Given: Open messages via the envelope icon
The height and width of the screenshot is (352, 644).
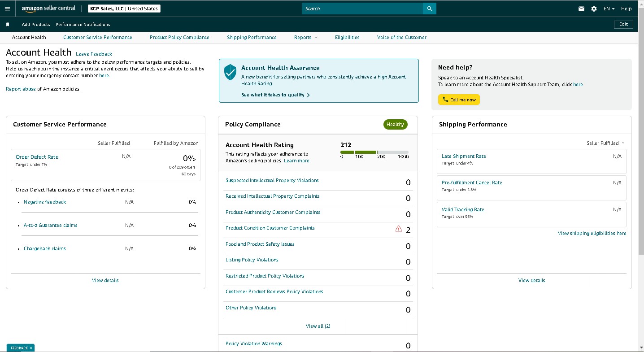Looking at the screenshot, I should [x=581, y=9].
